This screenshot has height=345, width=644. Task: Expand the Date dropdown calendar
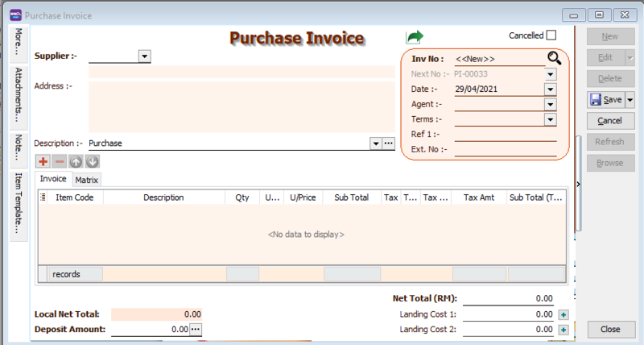(551, 89)
